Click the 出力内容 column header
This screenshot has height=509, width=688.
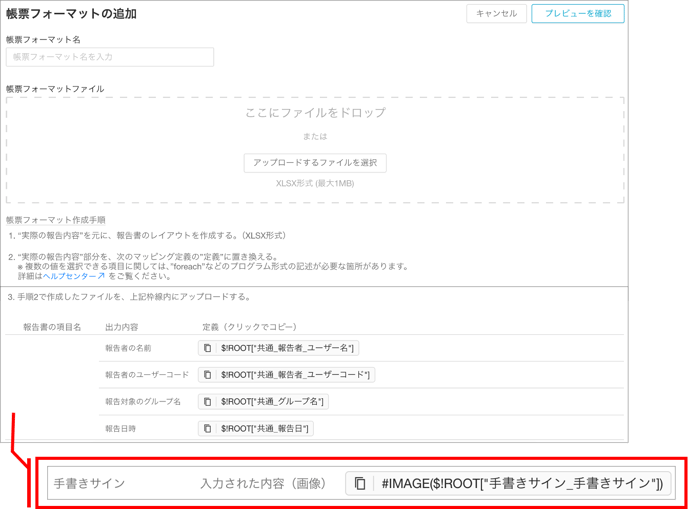click(x=122, y=327)
